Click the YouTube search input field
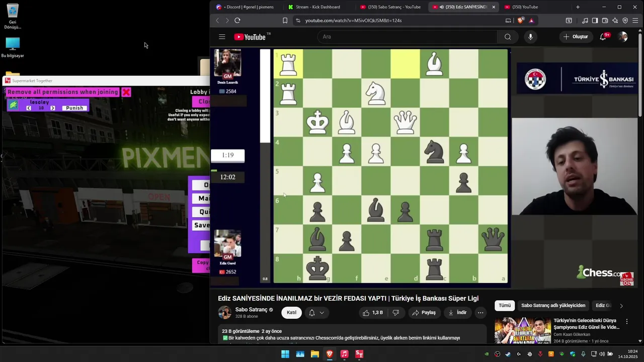 (408, 37)
